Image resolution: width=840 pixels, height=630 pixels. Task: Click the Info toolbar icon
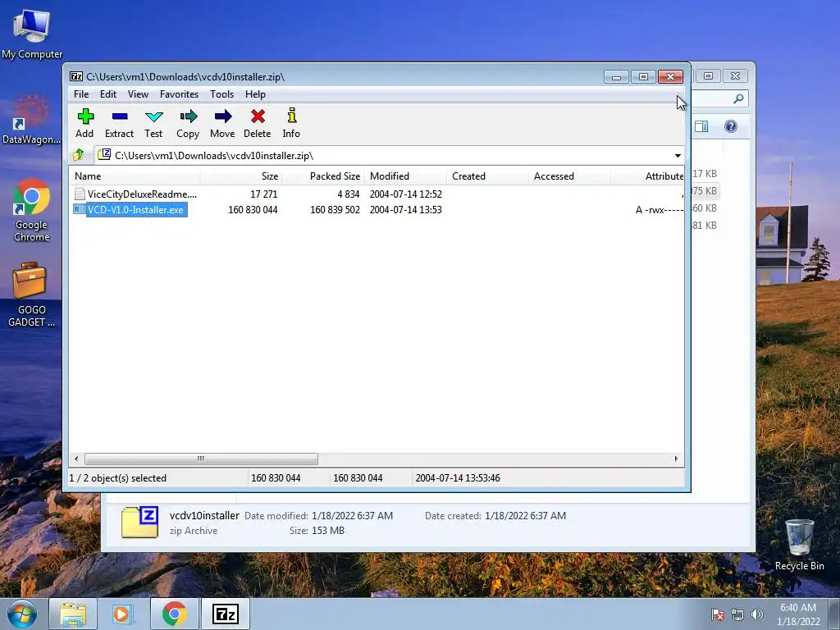coord(291,115)
